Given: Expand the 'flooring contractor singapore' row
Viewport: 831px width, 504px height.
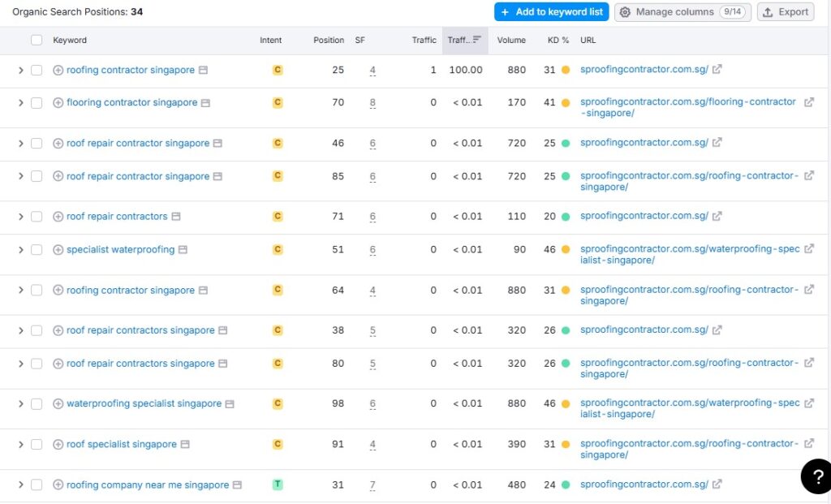Looking at the screenshot, I should click(21, 103).
